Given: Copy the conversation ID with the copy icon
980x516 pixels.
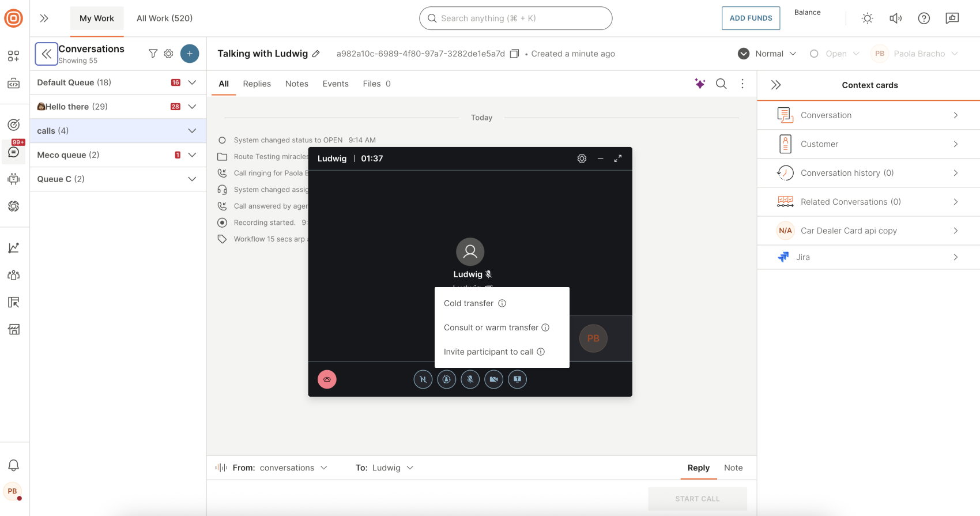Looking at the screenshot, I should pyautogui.click(x=514, y=54).
